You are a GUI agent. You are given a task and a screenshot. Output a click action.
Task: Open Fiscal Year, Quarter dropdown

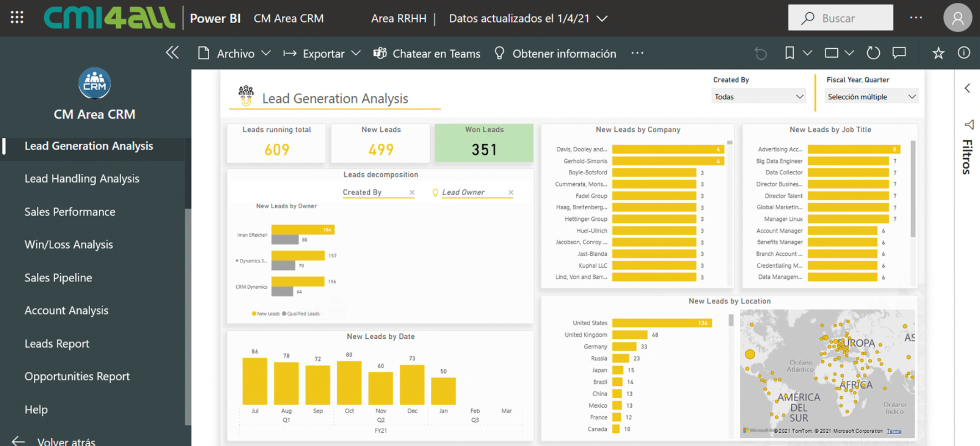pos(871,97)
